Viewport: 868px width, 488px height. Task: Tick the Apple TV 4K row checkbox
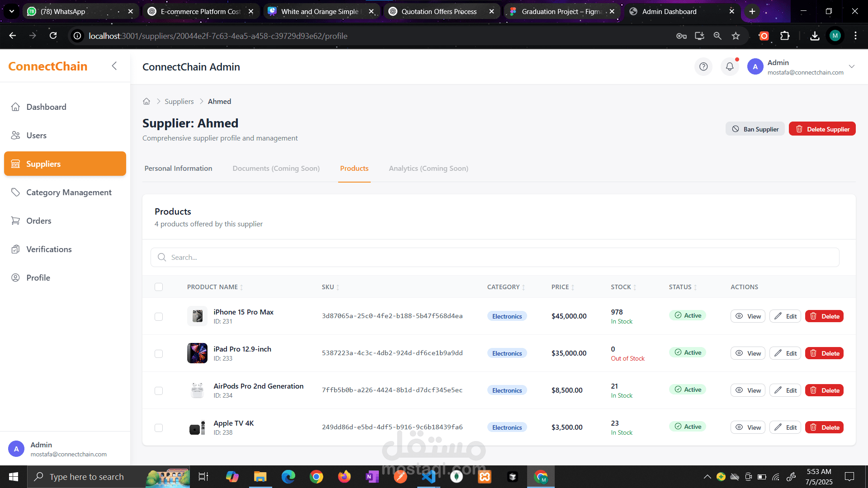(159, 428)
